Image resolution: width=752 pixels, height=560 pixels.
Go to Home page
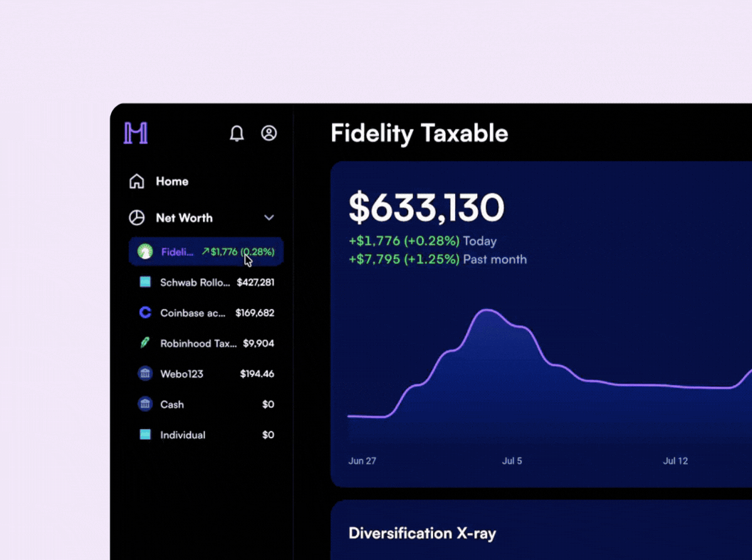click(172, 181)
